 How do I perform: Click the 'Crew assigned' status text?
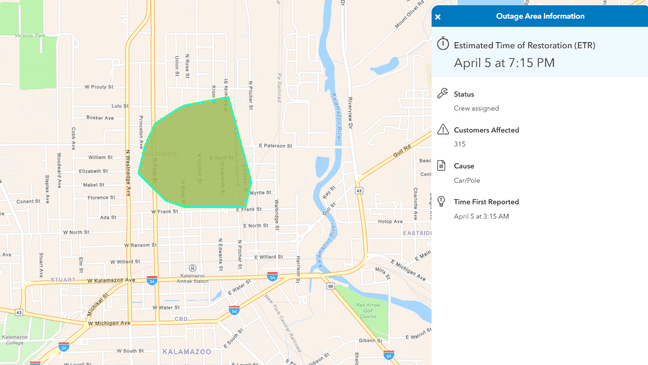click(x=476, y=108)
